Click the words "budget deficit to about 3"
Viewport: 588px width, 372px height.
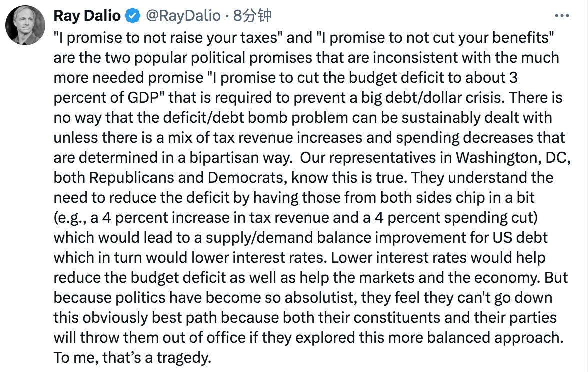tap(433, 78)
